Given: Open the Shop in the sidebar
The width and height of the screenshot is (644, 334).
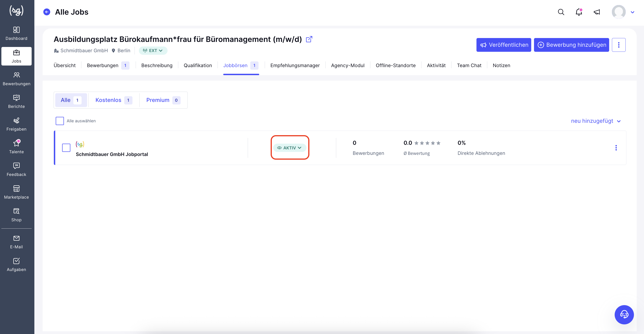Looking at the screenshot, I should [17, 215].
